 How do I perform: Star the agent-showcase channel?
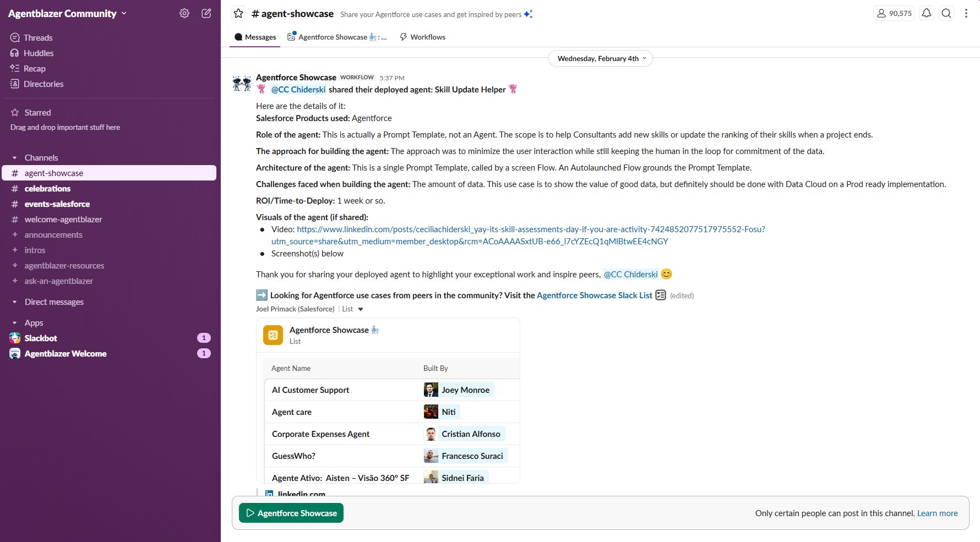(238, 13)
